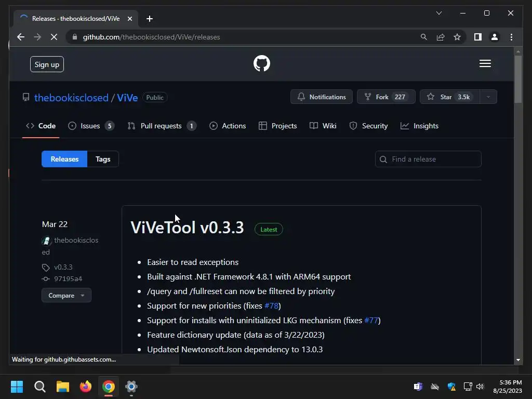Viewport: 532px width, 399px height.
Task: Click the repository icon beside thebookisclosed
Action: 26,97
